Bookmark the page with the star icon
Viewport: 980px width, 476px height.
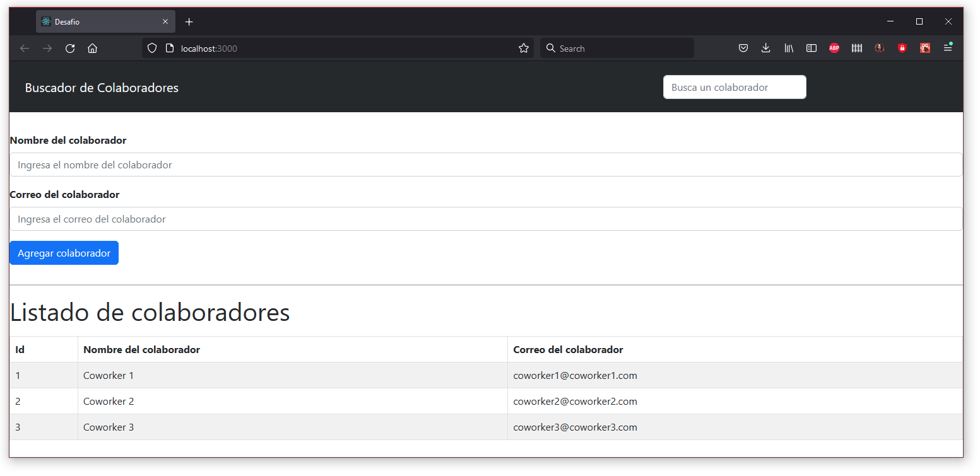tap(523, 48)
